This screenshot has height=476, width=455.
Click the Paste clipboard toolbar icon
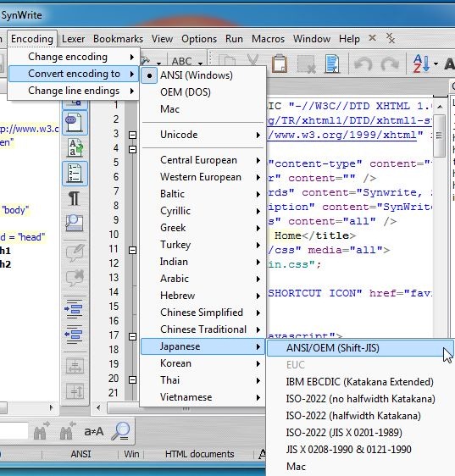[x=280, y=64]
